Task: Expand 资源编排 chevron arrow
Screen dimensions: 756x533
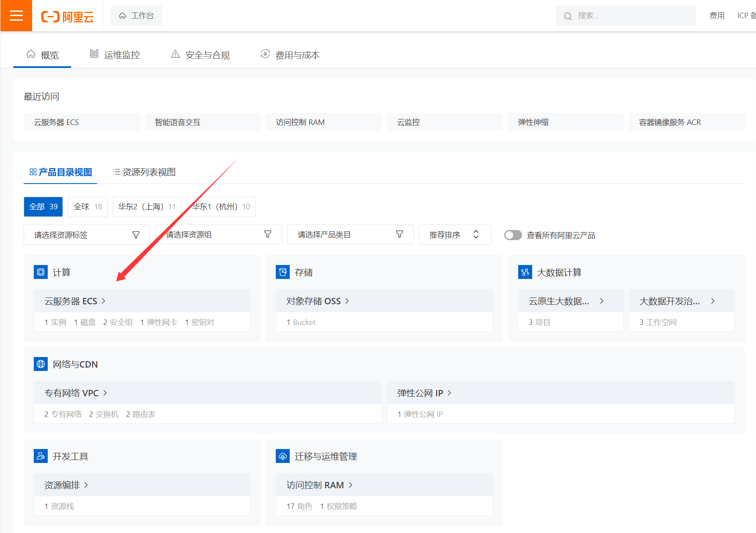Action: point(86,485)
